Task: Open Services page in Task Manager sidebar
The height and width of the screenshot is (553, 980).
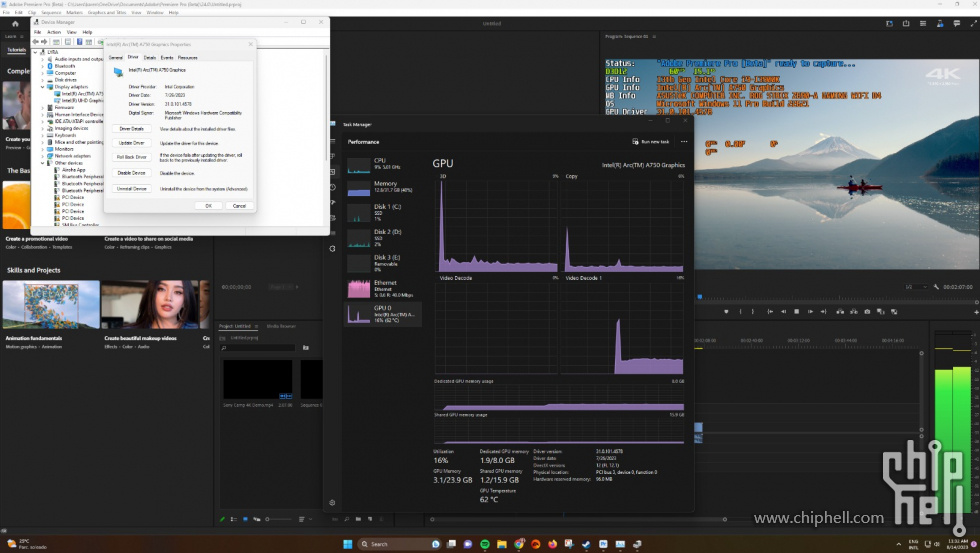Action: tap(332, 248)
